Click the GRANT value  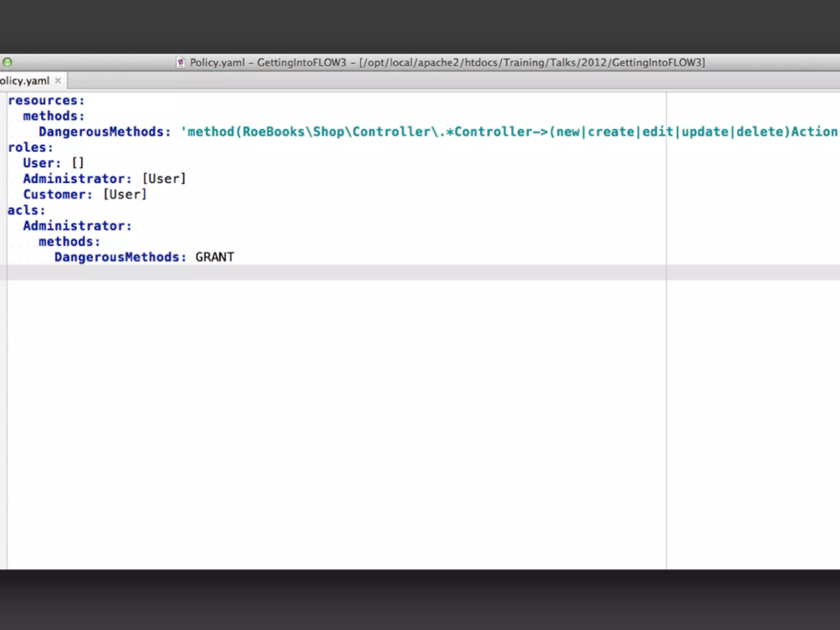[x=215, y=257]
